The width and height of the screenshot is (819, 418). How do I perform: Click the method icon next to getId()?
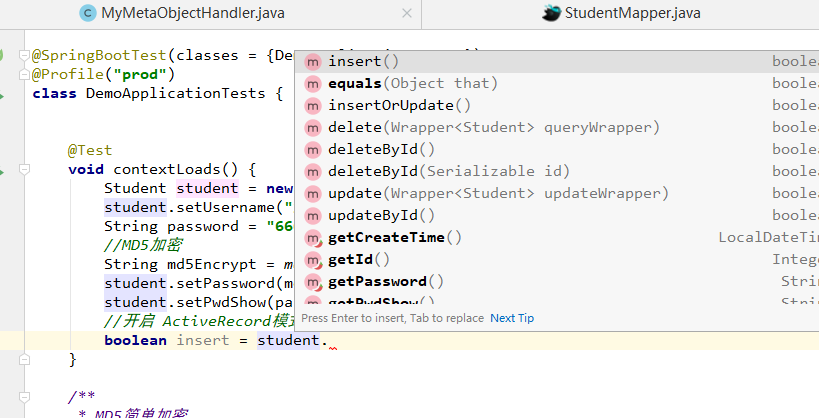313,260
